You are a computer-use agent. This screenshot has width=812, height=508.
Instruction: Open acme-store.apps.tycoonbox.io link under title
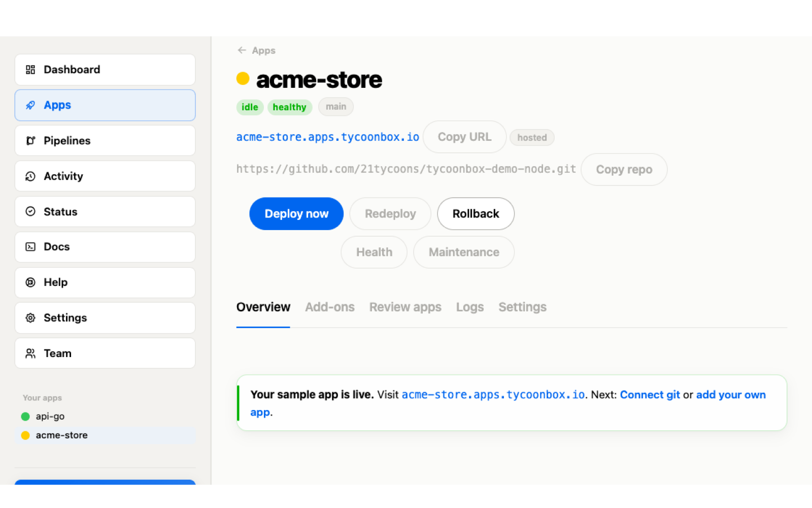click(x=328, y=137)
